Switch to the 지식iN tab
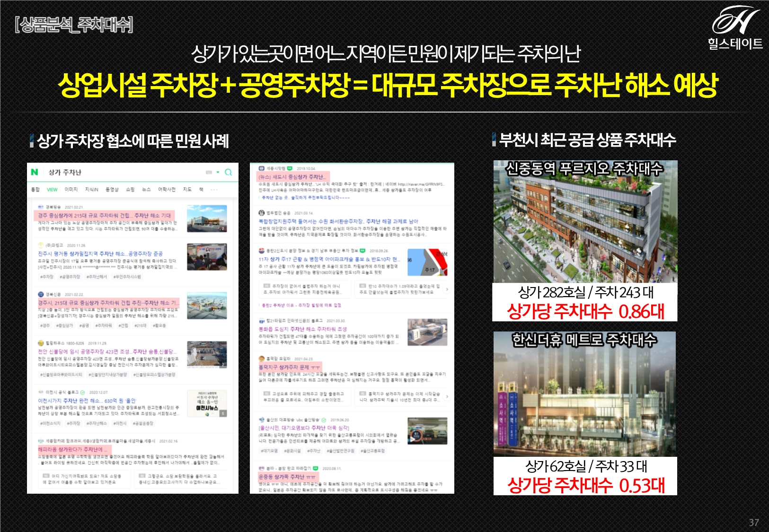Viewport: 769px width, 532px height. [92, 190]
